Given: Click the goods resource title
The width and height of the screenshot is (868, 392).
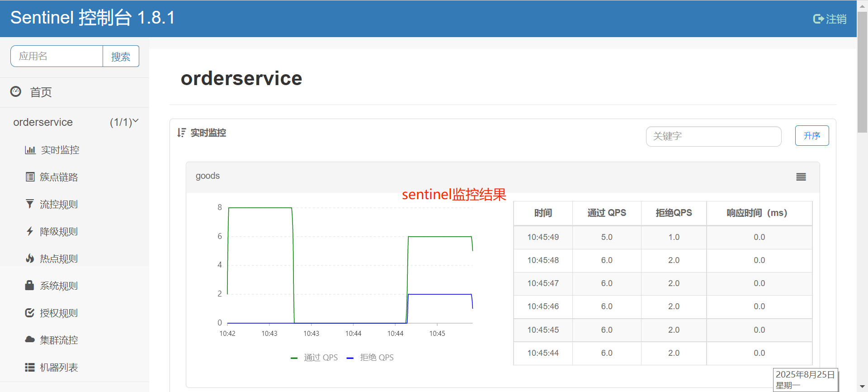Looking at the screenshot, I should coord(208,176).
